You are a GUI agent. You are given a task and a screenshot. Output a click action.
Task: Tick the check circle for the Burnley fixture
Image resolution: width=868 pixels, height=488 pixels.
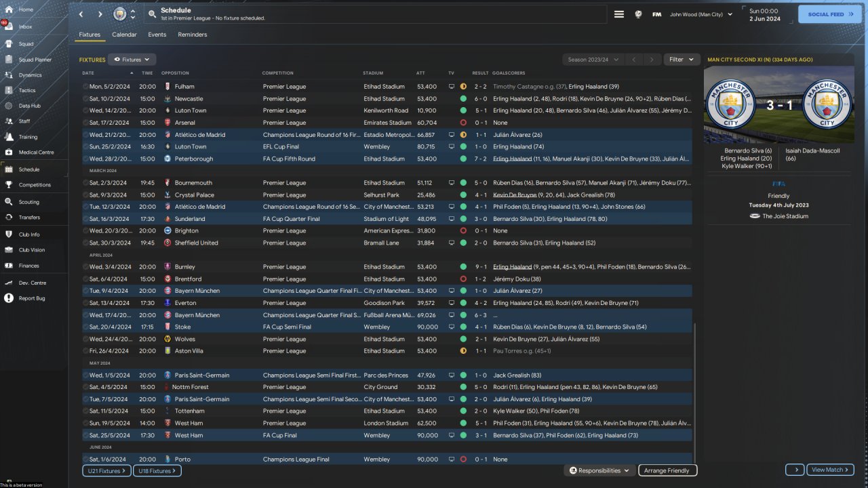coord(85,267)
